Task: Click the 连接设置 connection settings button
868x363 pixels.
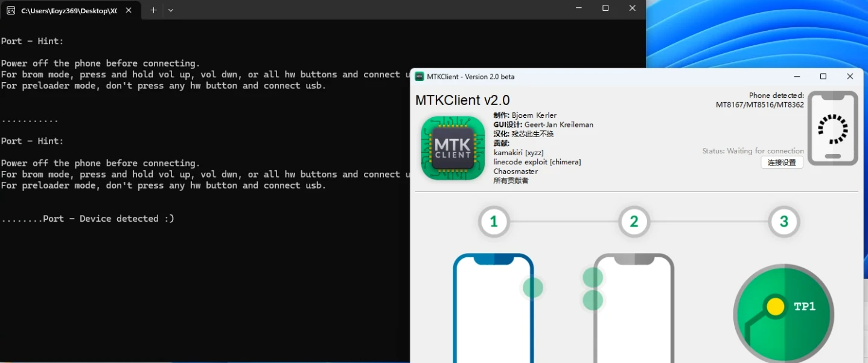Action: pyautogui.click(x=782, y=162)
